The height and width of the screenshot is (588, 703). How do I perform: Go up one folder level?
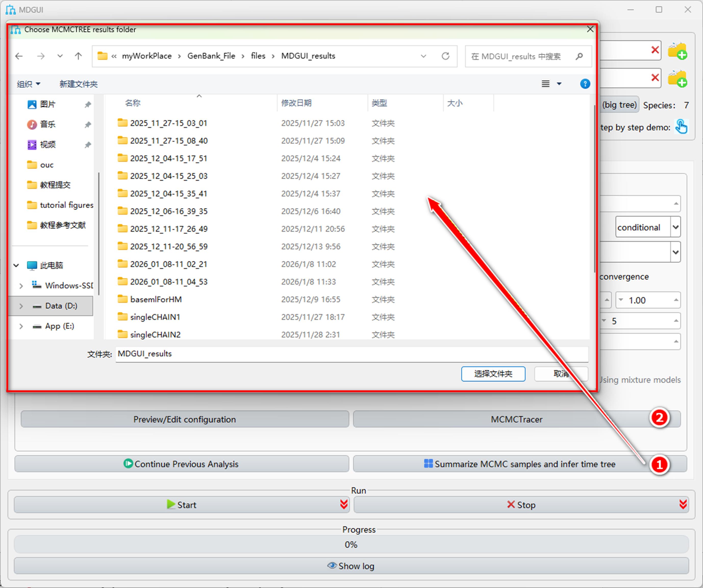(x=78, y=56)
